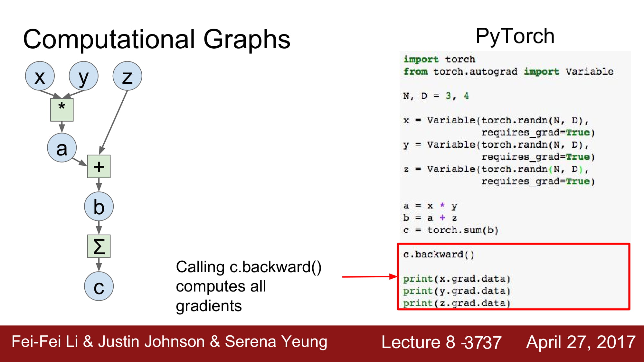Click the 'a = x * y' line
The width and height of the screenshot is (644, 362).
coord(430,206)
